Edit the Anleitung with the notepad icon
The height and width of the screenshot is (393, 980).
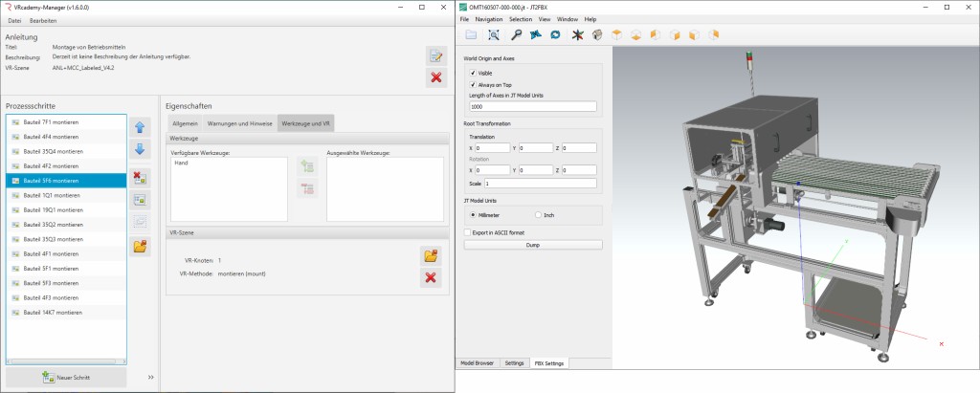point(436,56)
